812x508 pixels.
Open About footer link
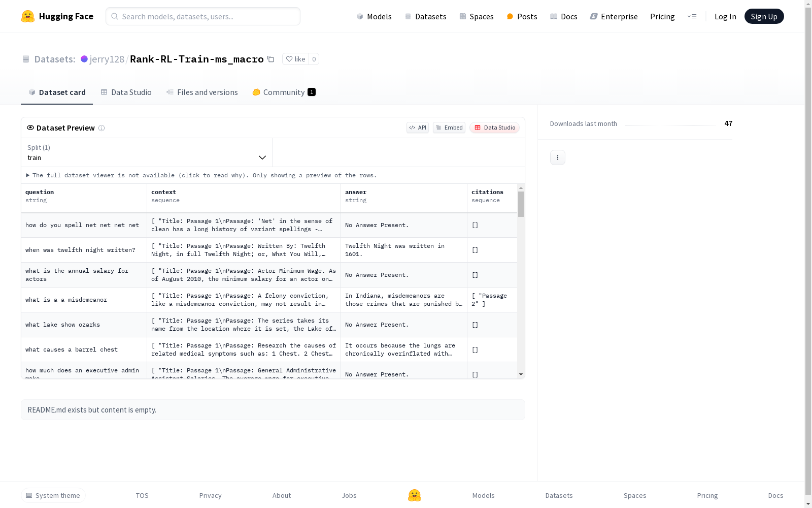282,495
